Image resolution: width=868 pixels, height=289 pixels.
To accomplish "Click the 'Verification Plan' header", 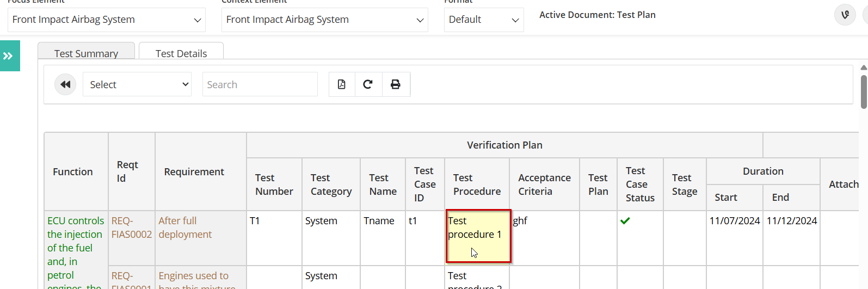I will [504, 145].
